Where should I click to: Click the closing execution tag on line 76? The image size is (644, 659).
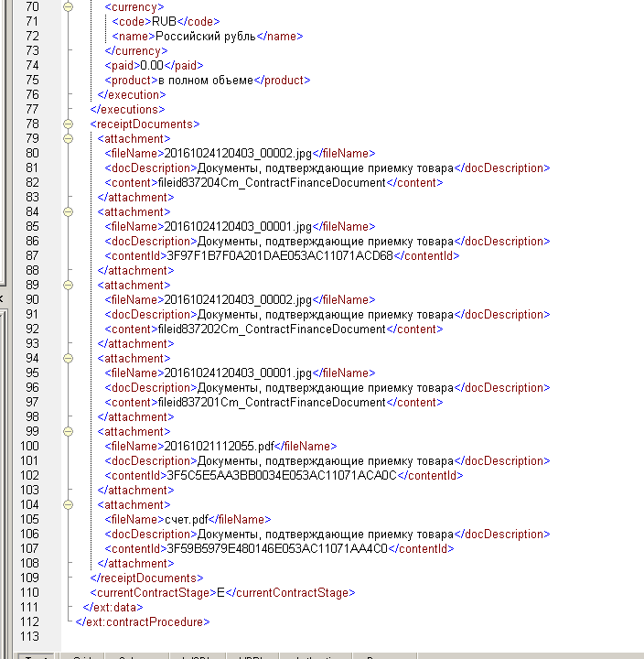tap(132, 95)
